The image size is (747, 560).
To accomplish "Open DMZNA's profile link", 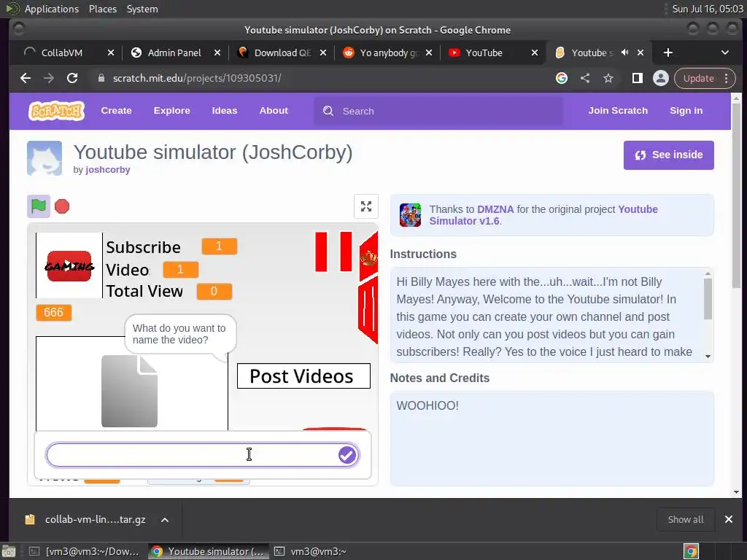I will click(495, 209).
